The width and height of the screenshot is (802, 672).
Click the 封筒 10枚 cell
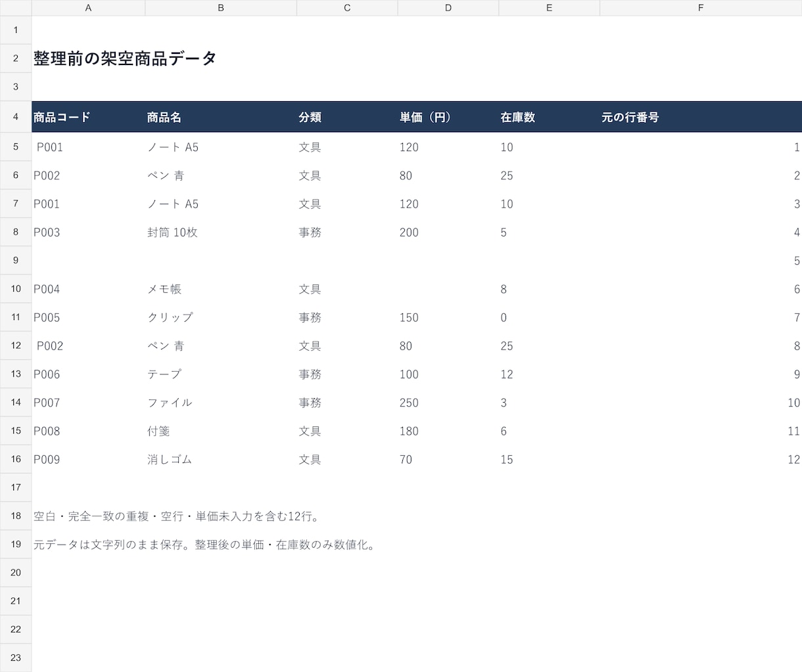tap(221, 232)
